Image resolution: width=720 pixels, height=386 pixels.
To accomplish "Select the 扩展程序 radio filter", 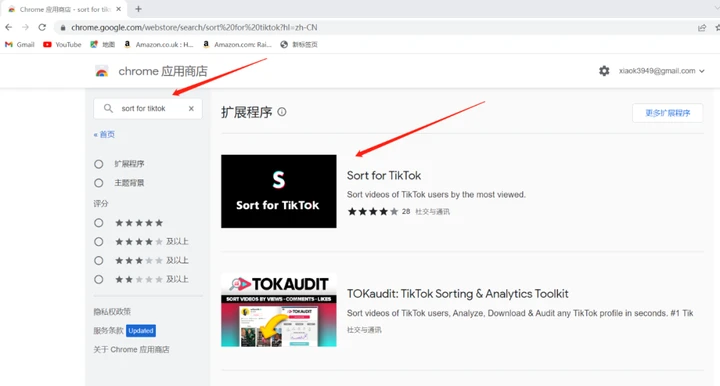I will pyautogui.click(x=99, y=164).
